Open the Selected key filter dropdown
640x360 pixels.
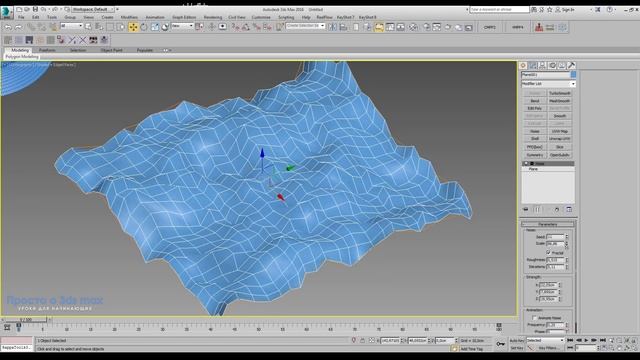click(x=545, y=340)
